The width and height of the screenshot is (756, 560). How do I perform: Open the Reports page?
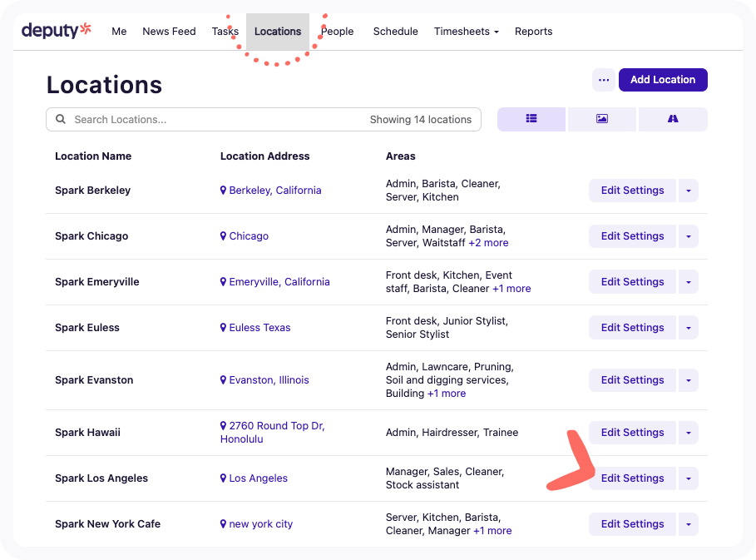coord(533,32)
